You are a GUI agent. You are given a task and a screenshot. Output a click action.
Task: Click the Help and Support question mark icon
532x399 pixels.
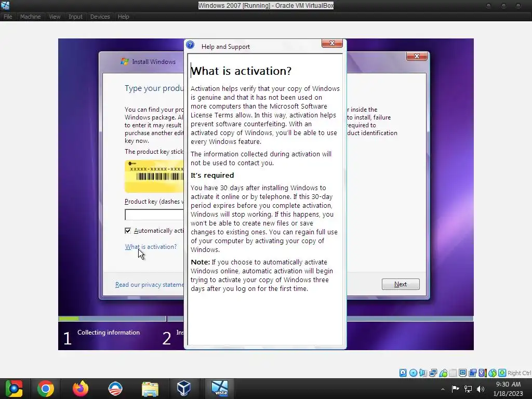coord(190,45)
